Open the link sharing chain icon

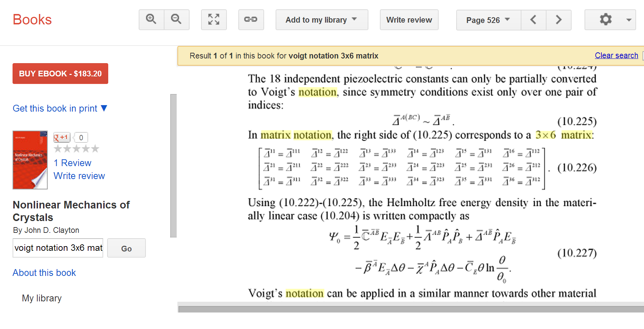tap(251, 19)
